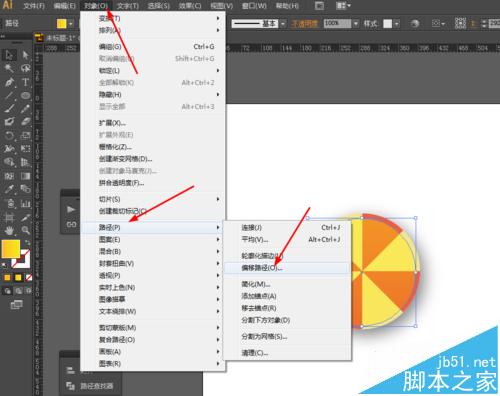Open the 编辑(E) menu
The height and width of the screenshot is (396, 500).
tap(65, 6)
